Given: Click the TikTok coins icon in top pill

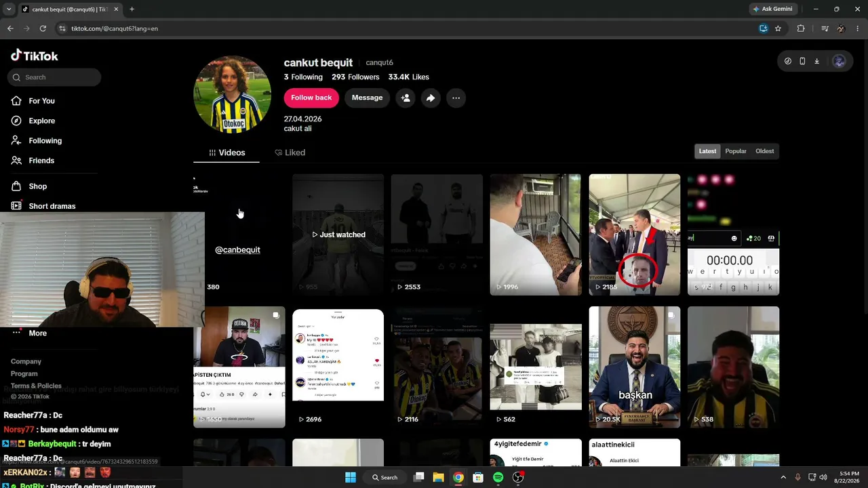Looking at the screenshot, I should (x=788, y=61).
